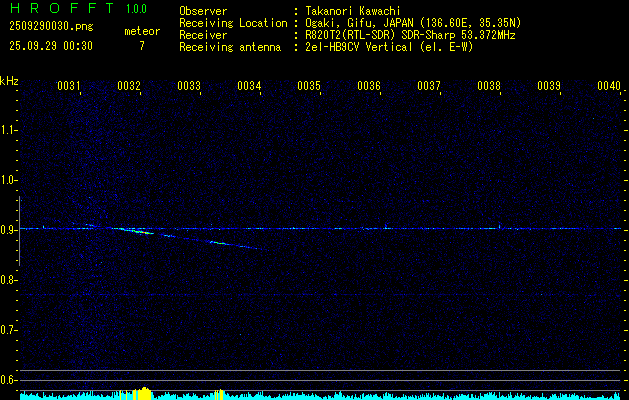The height and width of the screenshot is (400, 629).
Task: Click the yellow peak in power graph
Action: point(142,393)
